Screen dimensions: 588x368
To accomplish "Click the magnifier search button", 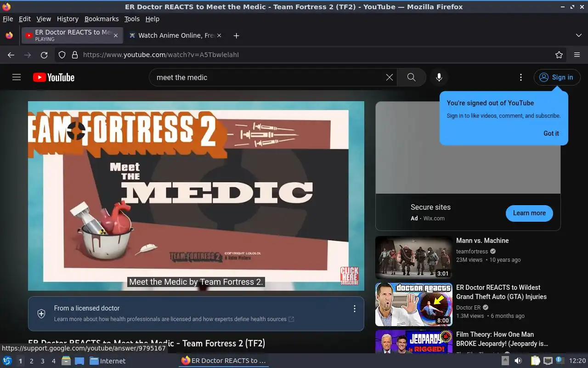I will (x=411, y=77).
